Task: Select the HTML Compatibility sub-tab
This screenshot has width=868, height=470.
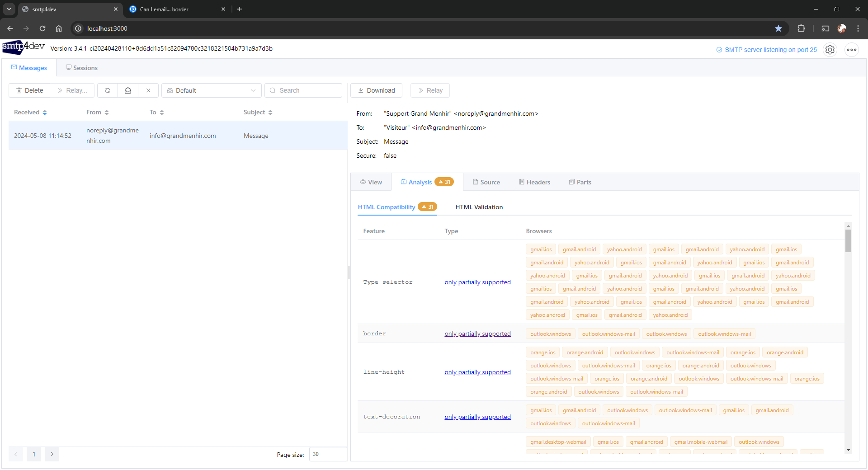Action: 397,207
